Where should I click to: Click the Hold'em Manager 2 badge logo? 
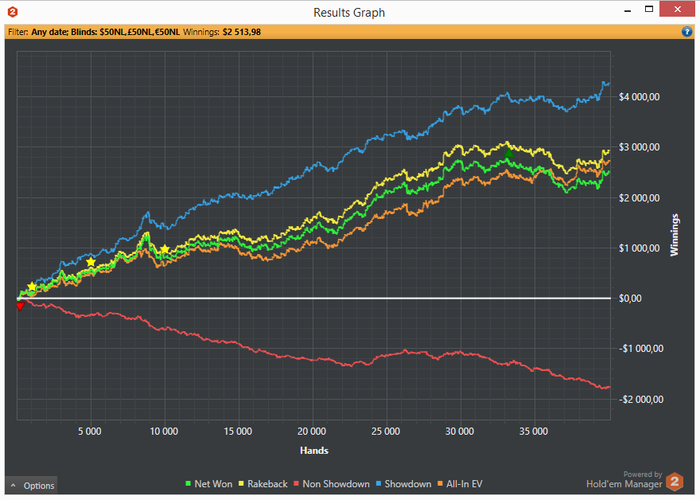(675, 482)
